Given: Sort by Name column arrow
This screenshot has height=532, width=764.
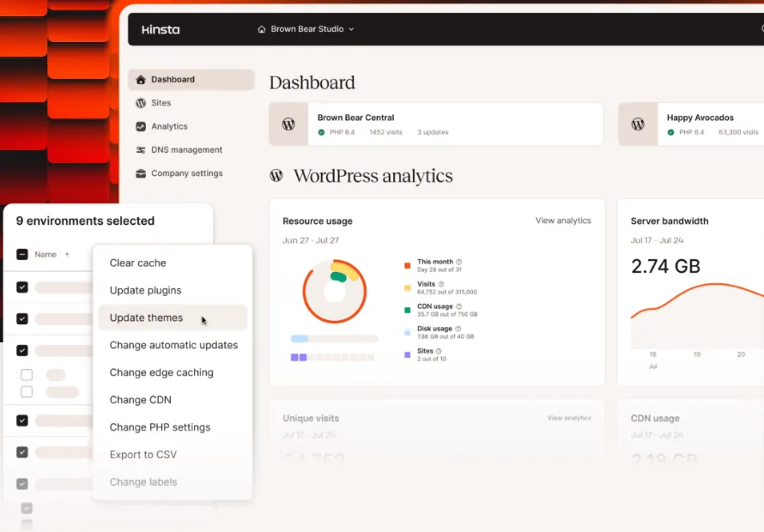Looking at the screenshot, I should click(67, 254).
